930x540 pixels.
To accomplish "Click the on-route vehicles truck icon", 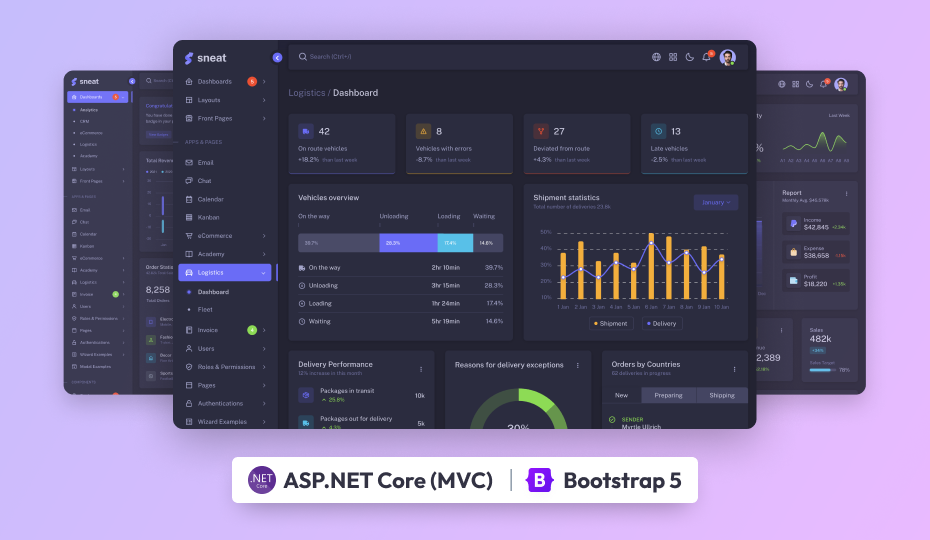I will [x=306, y=131].
